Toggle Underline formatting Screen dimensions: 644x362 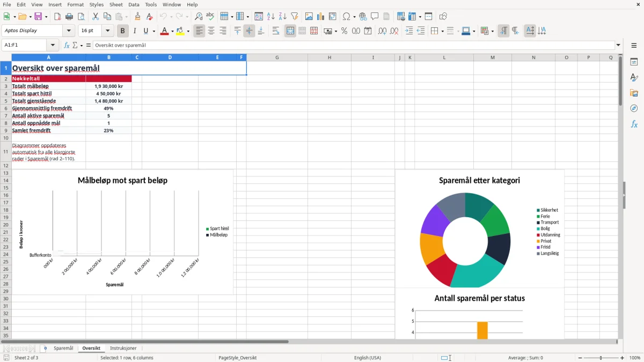tap(145, 31)
